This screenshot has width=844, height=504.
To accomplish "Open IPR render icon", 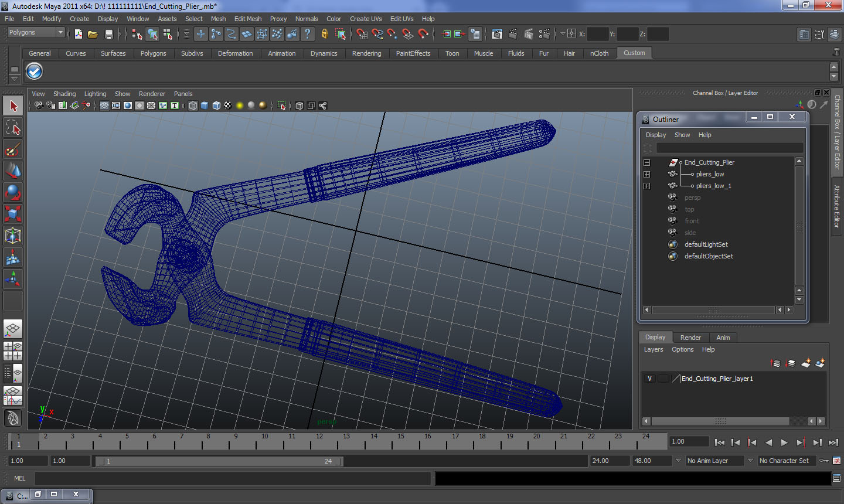I will [528, 34].
